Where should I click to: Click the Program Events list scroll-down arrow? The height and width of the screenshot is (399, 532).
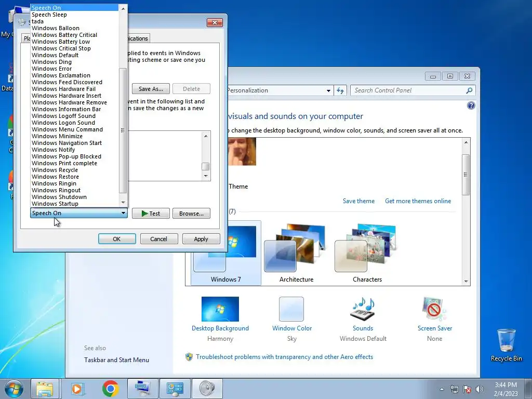(x=206, y=176)
